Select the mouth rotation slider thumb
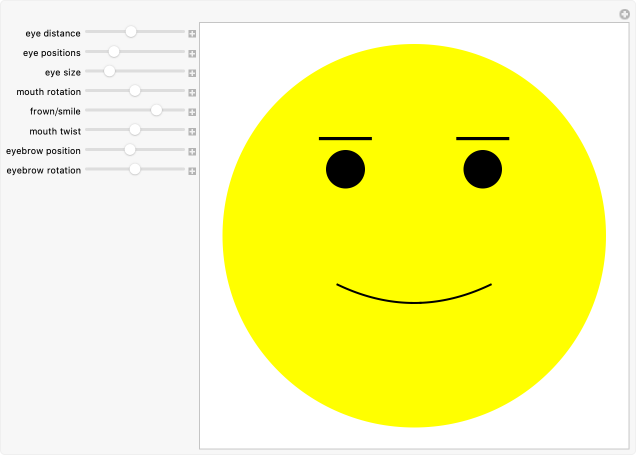The height and width of the screenshot is (456, 636). 135,91
